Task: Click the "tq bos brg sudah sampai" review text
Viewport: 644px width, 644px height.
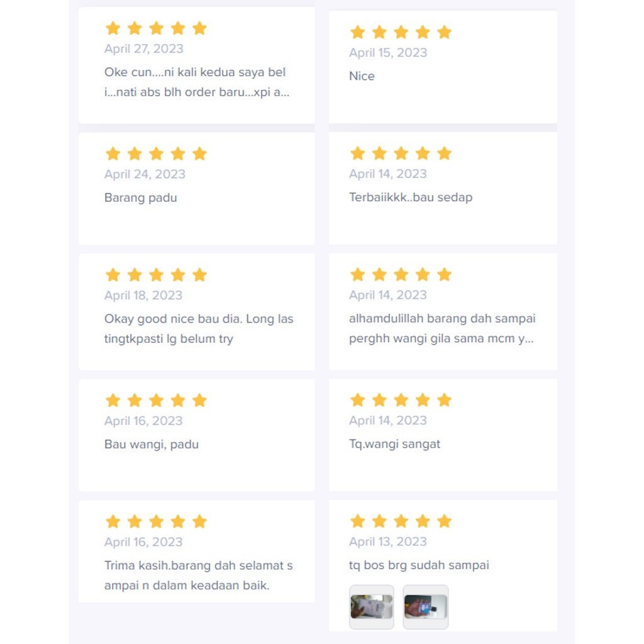Action: tap(419, 565)
